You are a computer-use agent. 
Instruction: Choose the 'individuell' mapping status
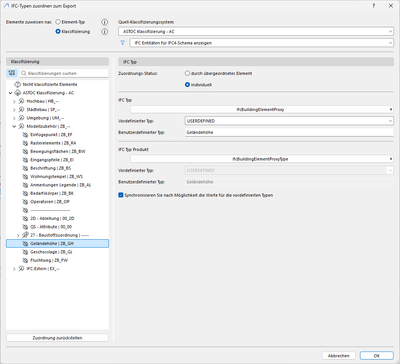[x=187, y=85]
